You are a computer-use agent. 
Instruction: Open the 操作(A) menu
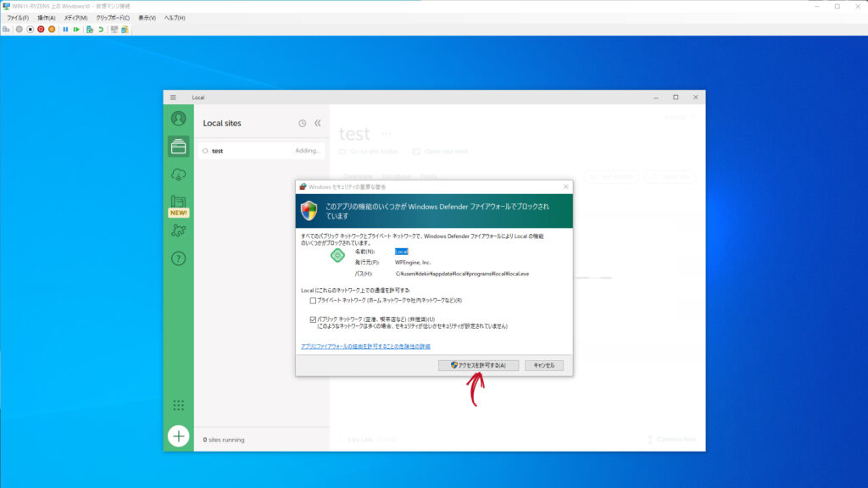coord(47,18)
